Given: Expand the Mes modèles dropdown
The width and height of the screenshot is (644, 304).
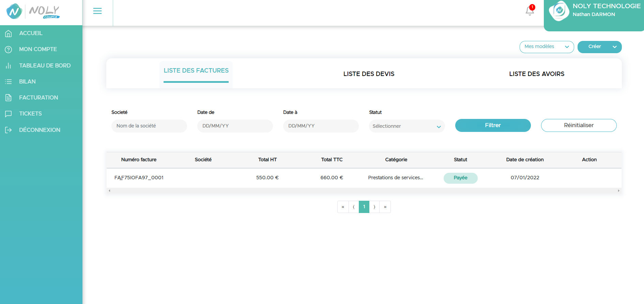Looking at the screenshot, I should [547, 47].
